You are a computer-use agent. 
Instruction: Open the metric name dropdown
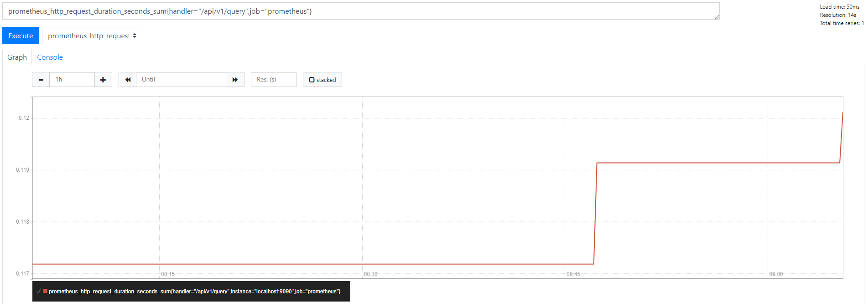(x=92, y=36)
